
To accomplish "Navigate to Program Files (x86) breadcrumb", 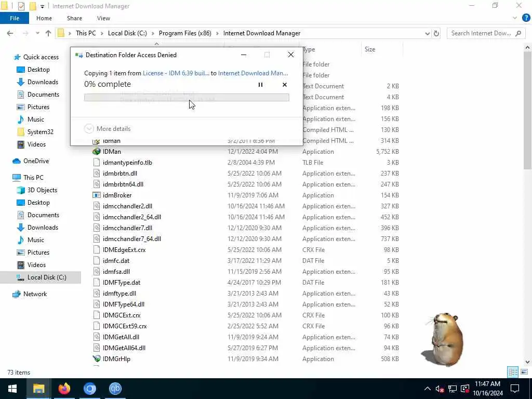I will (x=185, y=33).
